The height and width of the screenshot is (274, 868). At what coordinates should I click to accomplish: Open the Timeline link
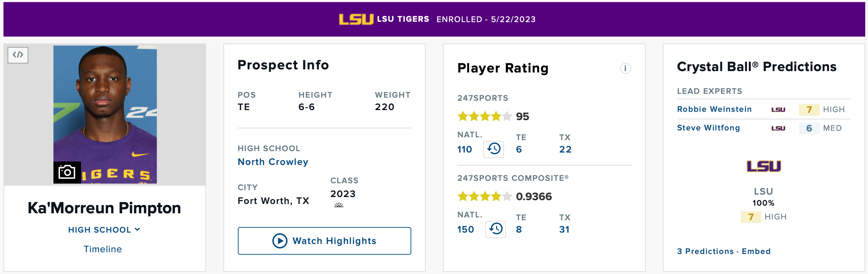pos(103,249)
